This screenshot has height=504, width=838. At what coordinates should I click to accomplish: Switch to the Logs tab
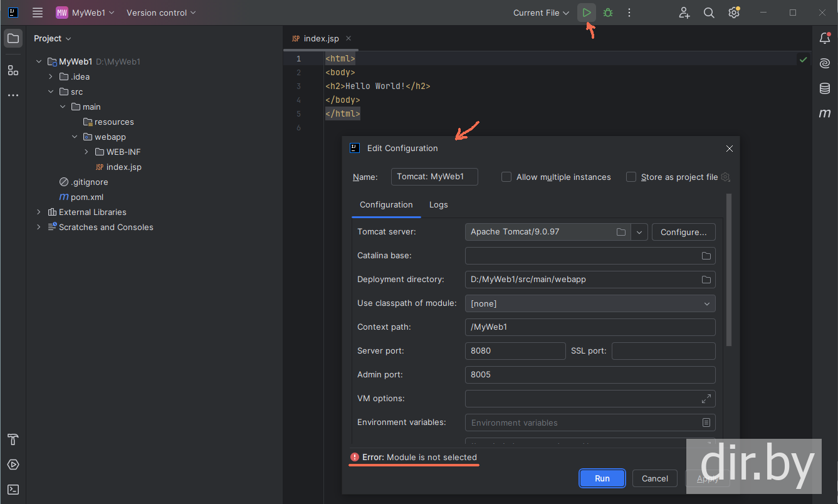(438, 205)
